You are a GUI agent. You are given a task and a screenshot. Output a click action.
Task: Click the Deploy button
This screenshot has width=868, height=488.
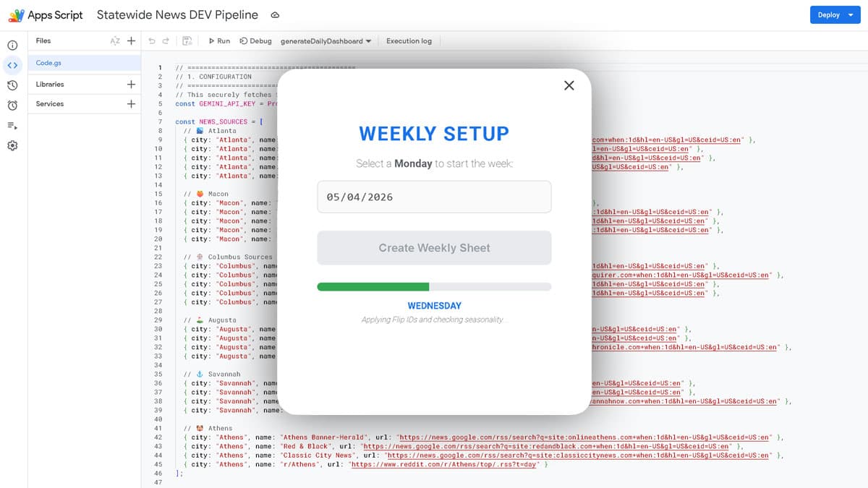(829, 15)
